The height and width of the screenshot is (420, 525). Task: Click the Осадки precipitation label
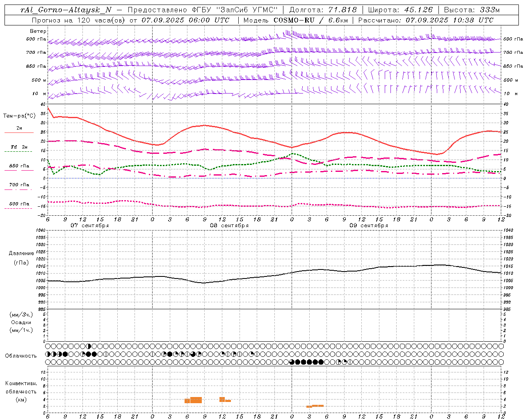tap(21, 322)
